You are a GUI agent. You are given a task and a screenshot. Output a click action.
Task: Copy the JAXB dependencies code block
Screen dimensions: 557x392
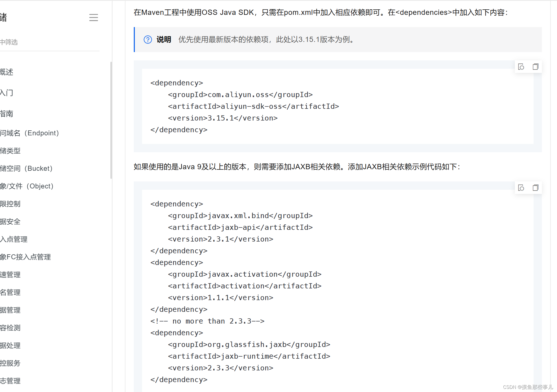(x=535, y=188)
